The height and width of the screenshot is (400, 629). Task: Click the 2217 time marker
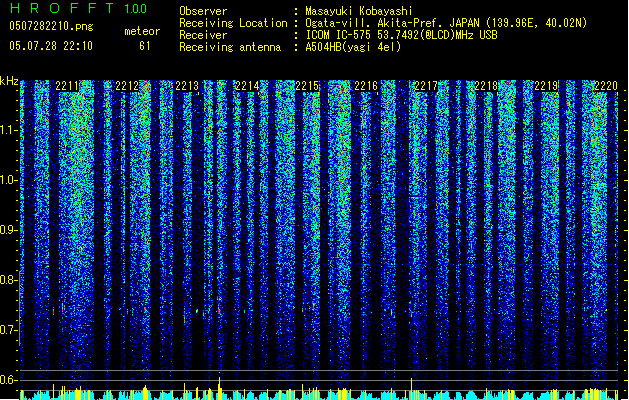pos(426,86)
